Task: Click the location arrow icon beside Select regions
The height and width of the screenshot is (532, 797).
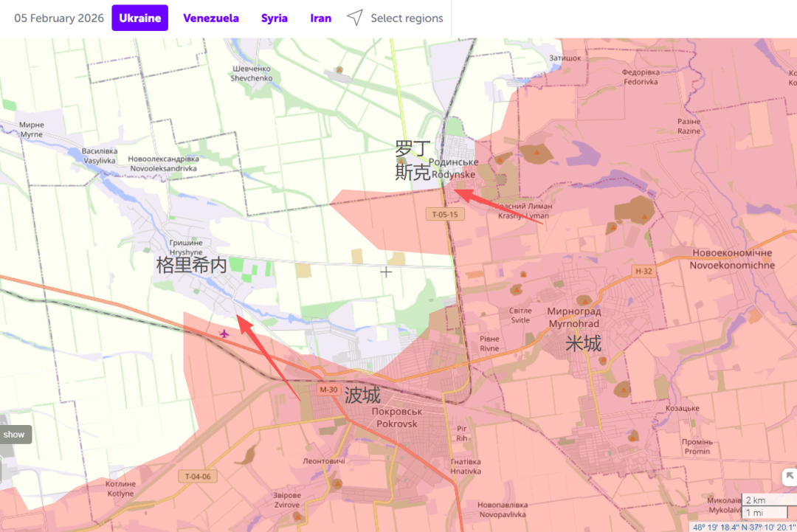Action: 355,18
